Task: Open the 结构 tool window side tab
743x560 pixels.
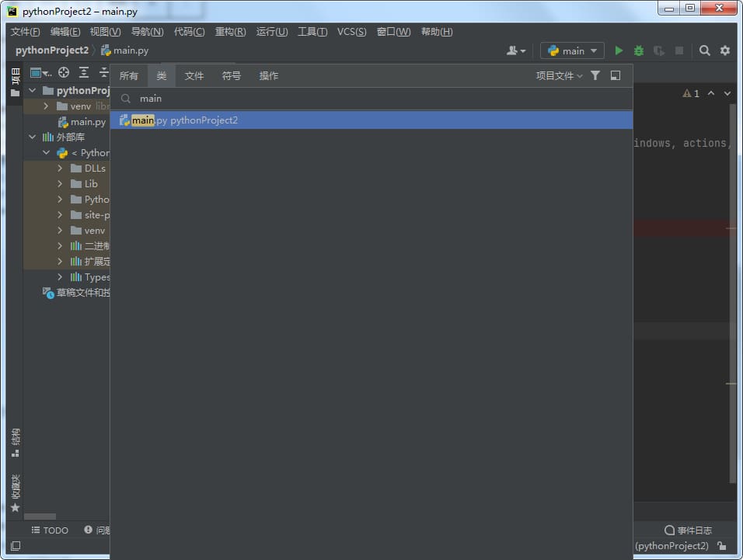Action: [x=16, y=443]
